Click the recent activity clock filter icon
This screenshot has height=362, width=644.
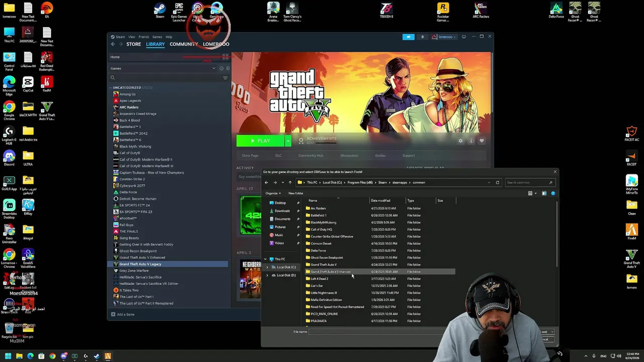pyautogui.click(x=221, y=68)
